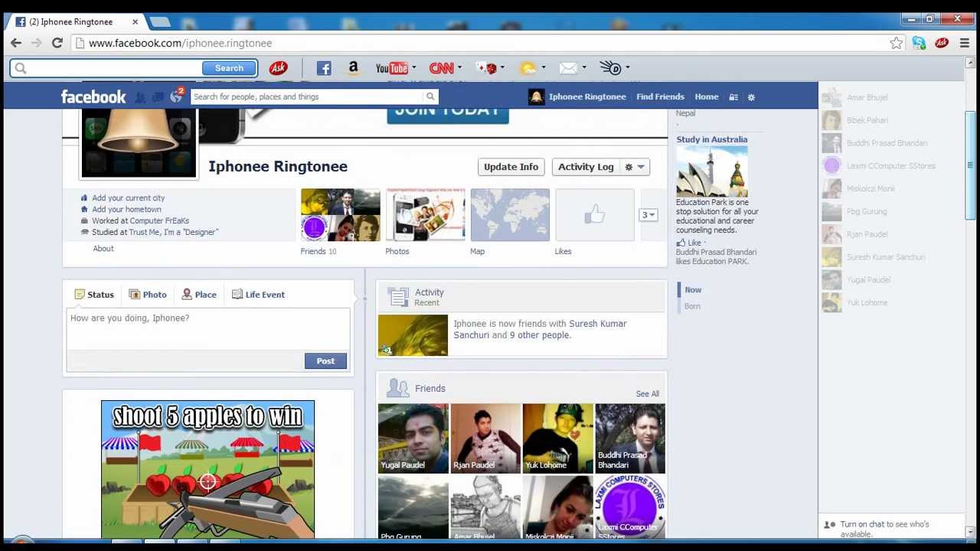Image resolution: width=980 pixels, height=551 pixels.
Task: Click the Ask logo in the toolbar
Action: coord(278,68)
